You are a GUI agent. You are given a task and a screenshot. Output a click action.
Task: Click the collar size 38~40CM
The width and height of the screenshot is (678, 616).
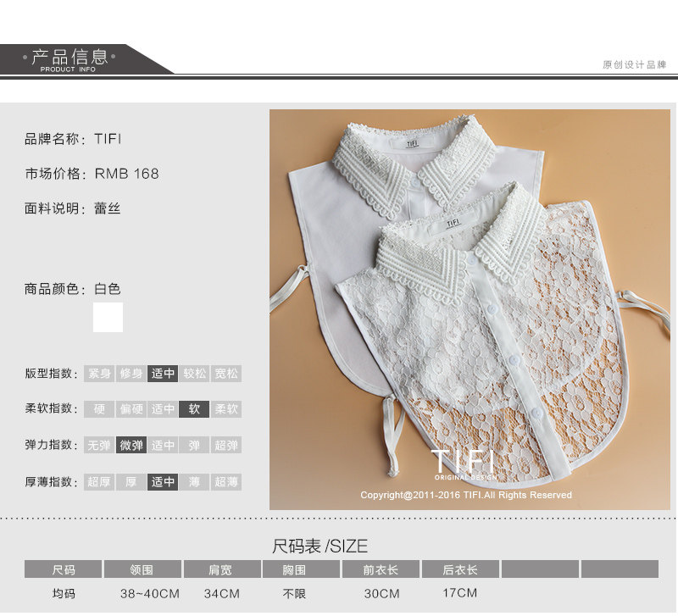coord(150,593)
